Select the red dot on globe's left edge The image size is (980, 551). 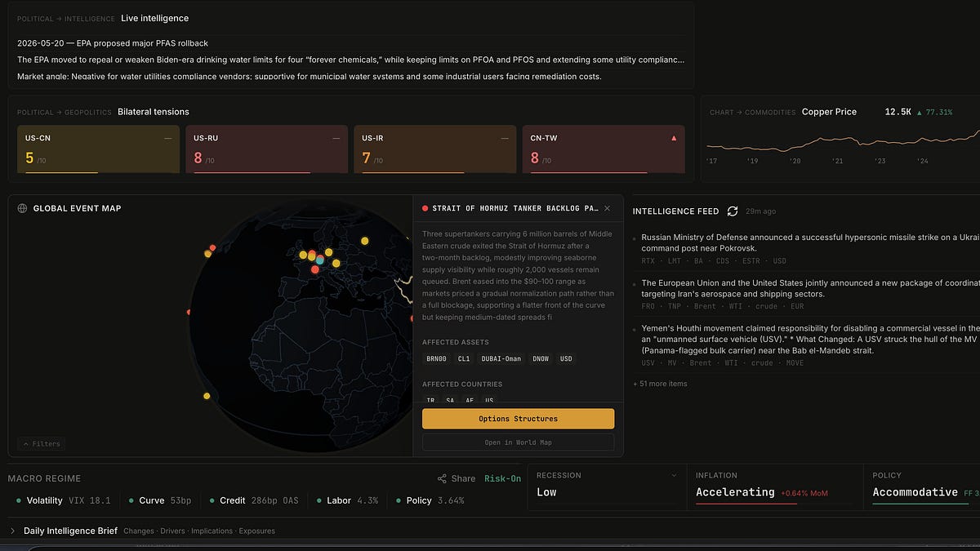click(x=189, y=312)
